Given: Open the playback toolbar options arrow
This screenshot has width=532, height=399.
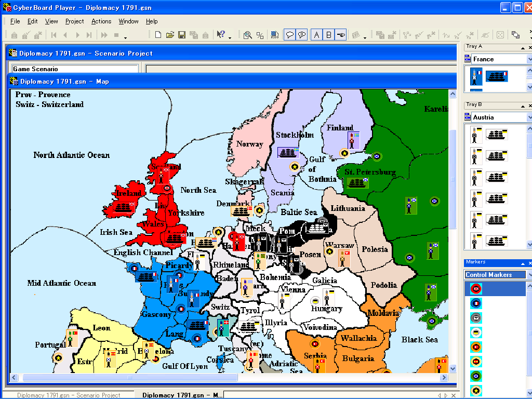Looking at the screenshot, I should pyautogui.click(x=125, y=37).
